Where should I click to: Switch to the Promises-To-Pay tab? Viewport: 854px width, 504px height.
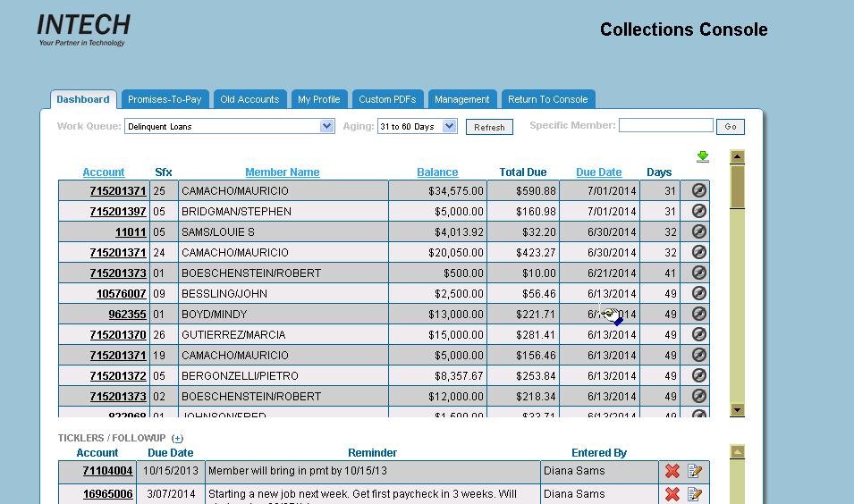tap(164, 99)
